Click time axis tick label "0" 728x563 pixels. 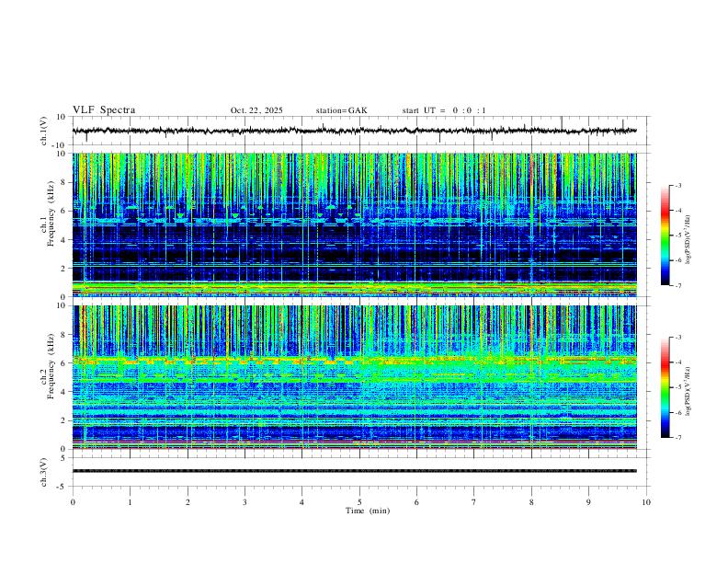click(x=73, y=502)
